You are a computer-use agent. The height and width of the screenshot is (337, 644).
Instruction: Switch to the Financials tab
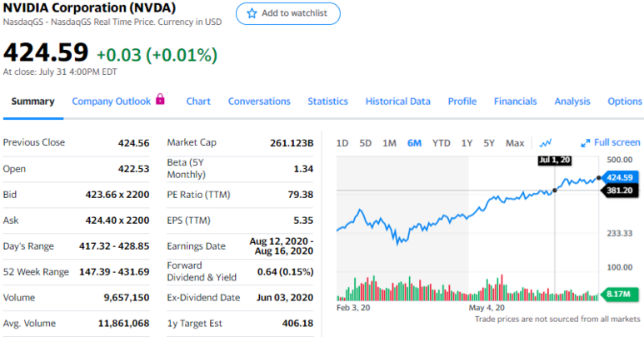pos(516,102)
